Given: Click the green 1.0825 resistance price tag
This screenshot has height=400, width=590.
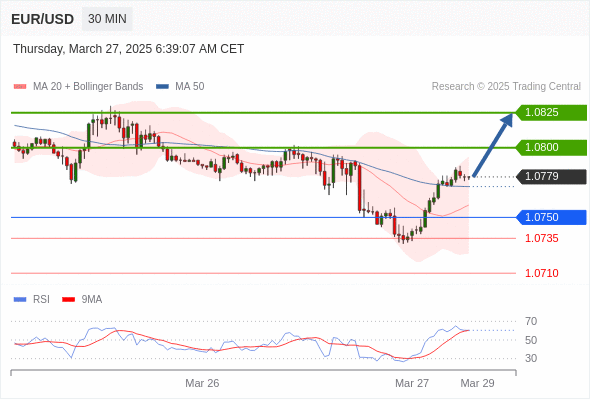Looking at the screenshot, I should 551,113.
